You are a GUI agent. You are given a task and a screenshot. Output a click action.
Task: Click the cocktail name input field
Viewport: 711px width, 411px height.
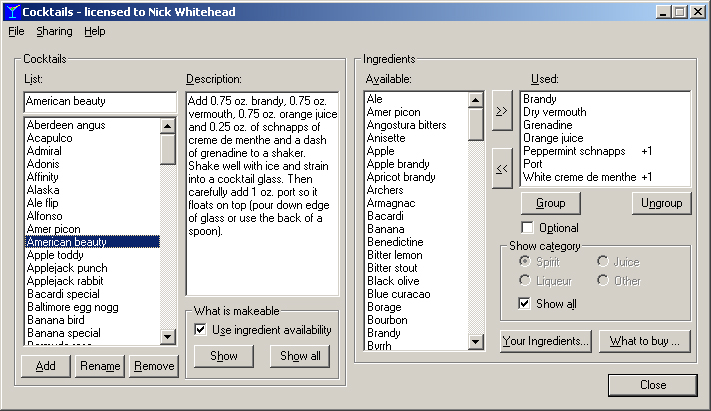100,102
